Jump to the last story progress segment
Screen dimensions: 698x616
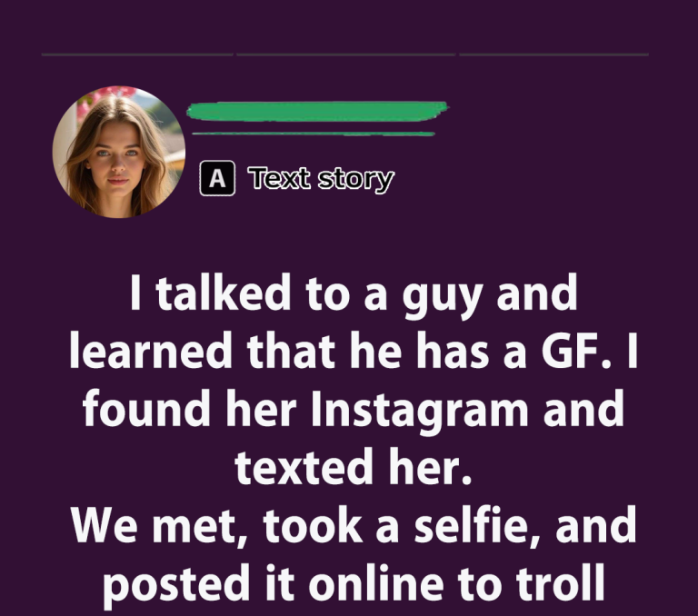553,55
